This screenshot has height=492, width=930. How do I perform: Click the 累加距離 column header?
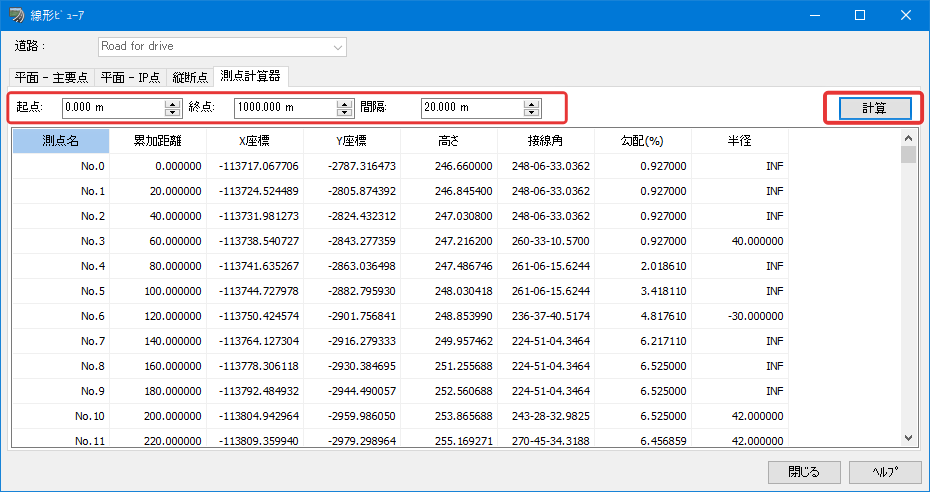coord(158,141)
